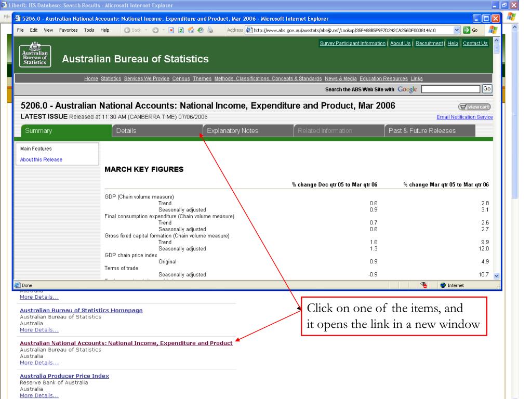Open Survey Participant Information link
Screen dimensions: 532x399
pos(353,43)
